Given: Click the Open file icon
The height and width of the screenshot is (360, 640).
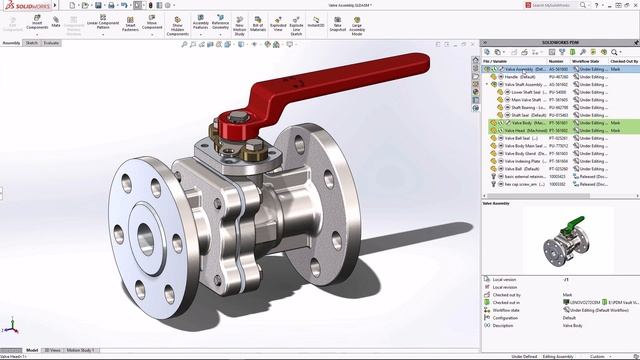Looking at the screenshot, I should [x=85, y=5].
